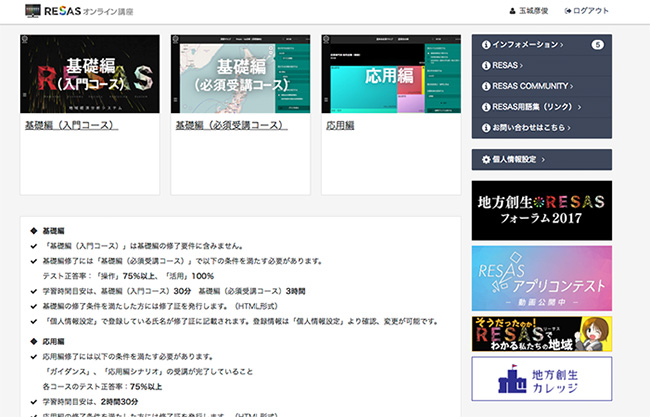Click the chevron after 個人情報設定
This screenshot has width=650, height=417.
543,160
